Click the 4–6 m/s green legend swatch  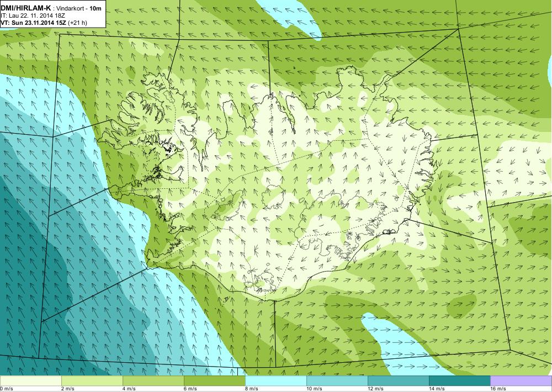pyautogui.click(x=153, y=380)
